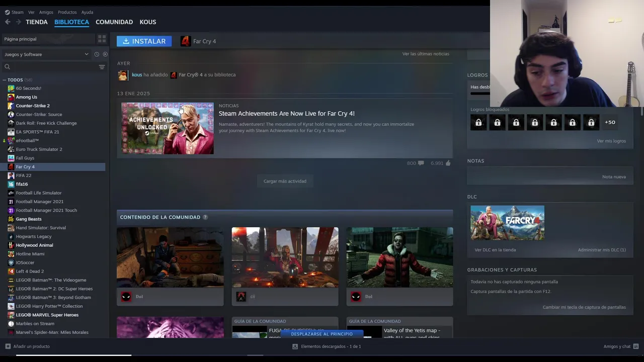
Task: Go forward with the right arrow
Action: pyautogui.click(x=19, y=22)
